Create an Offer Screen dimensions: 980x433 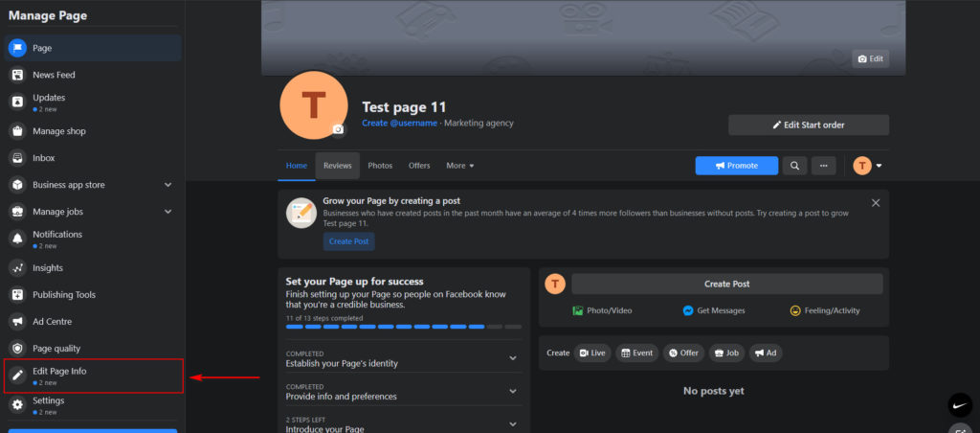[x=683, y=353]
